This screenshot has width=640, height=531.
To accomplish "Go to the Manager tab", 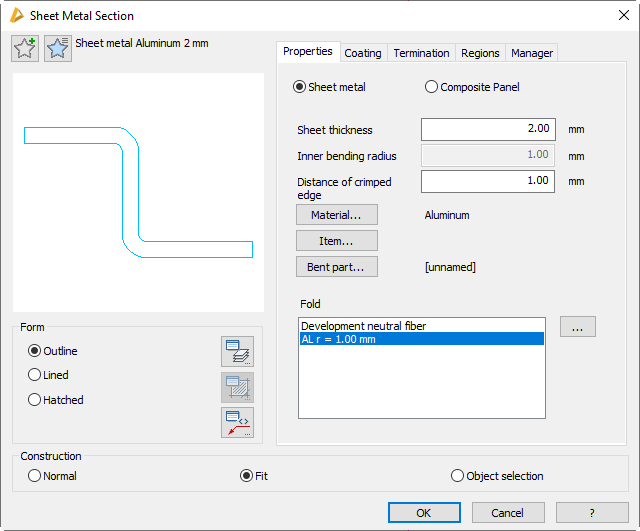I will tap(531, 53).
